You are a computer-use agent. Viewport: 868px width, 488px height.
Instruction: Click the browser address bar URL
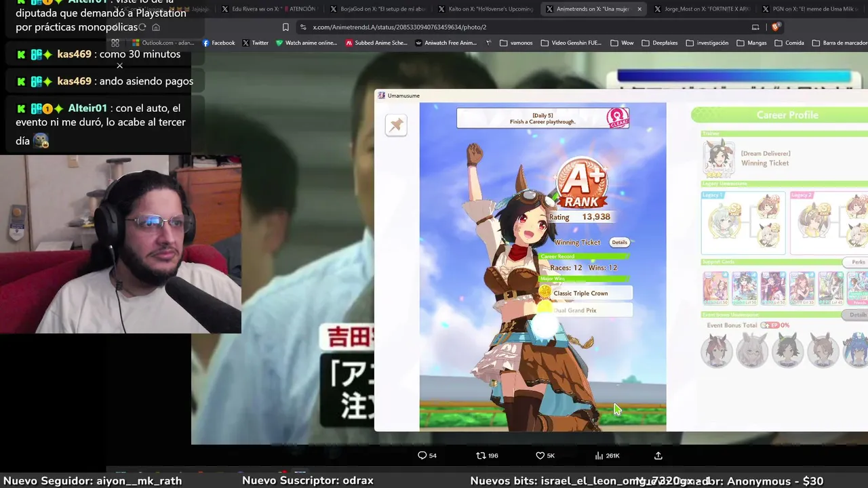399,27
